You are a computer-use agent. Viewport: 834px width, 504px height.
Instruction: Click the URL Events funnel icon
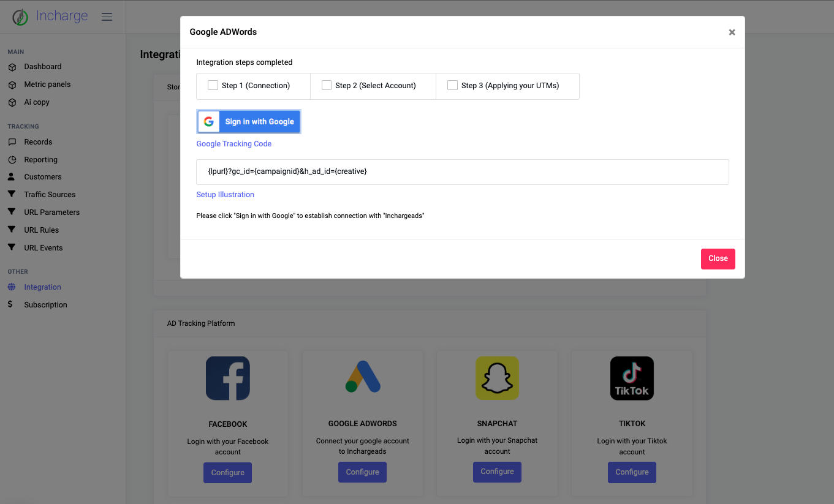coord(11,247)
